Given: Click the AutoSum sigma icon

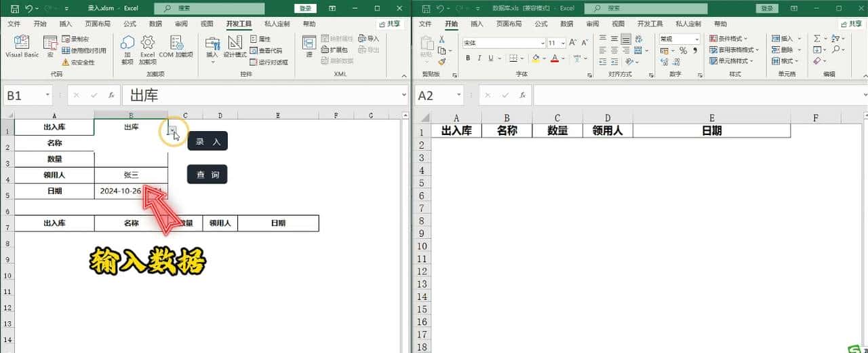Looking at the screenshot, I should (817, 39).
